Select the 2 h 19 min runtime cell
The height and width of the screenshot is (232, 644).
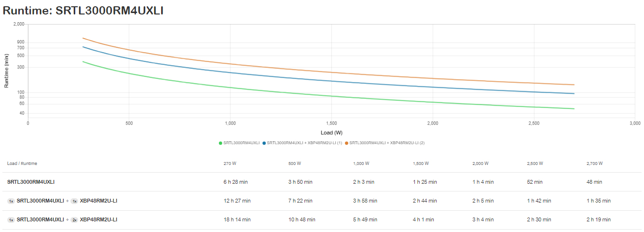pos(599,219)
